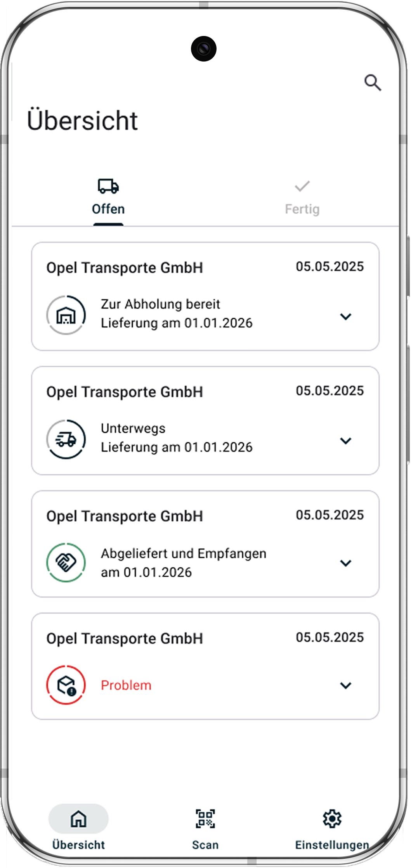
Task: Tap the checkmark icon above Fertig
Action: (302, 187)
